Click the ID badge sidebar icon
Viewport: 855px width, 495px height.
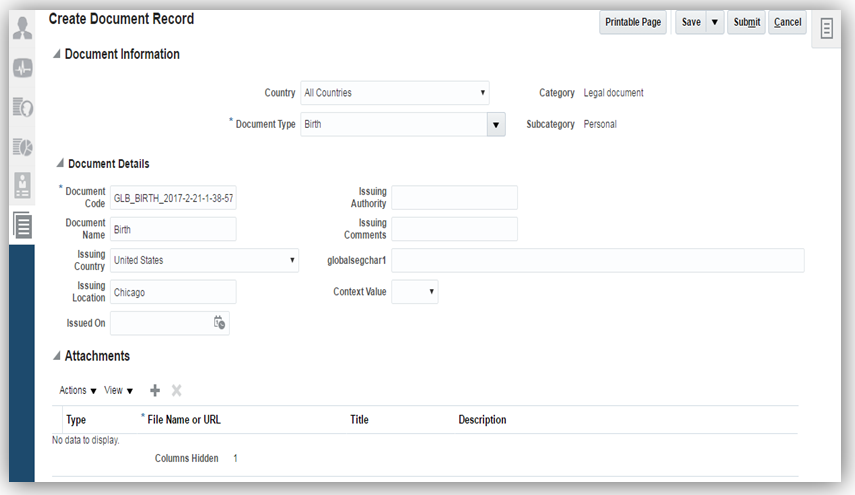coord(21,185)
